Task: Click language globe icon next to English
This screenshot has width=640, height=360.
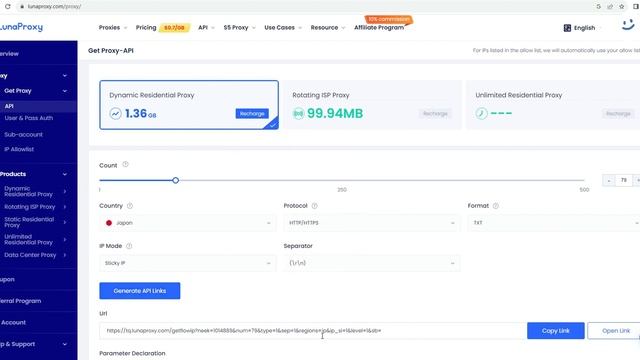Action: click(567, 28)
